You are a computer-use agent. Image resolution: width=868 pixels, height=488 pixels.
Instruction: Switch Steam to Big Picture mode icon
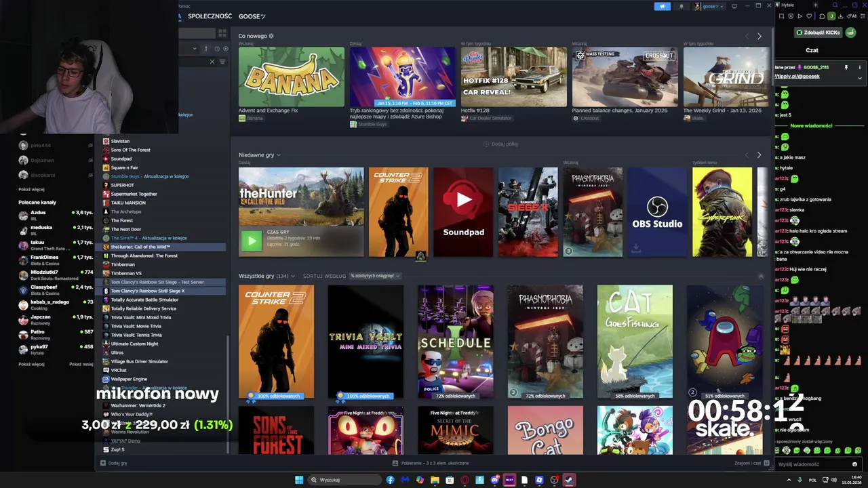coord(734,6)
